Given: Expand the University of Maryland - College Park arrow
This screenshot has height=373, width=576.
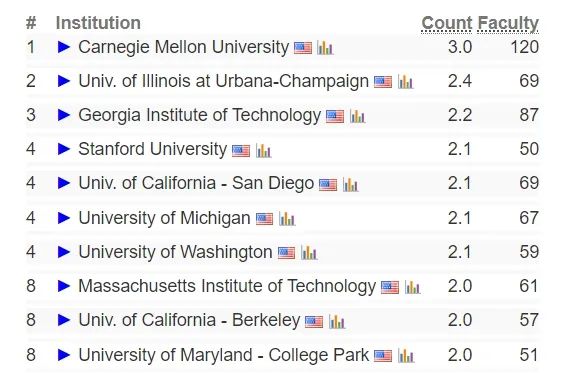Looking at the screenshot, I should coord(64,355).
